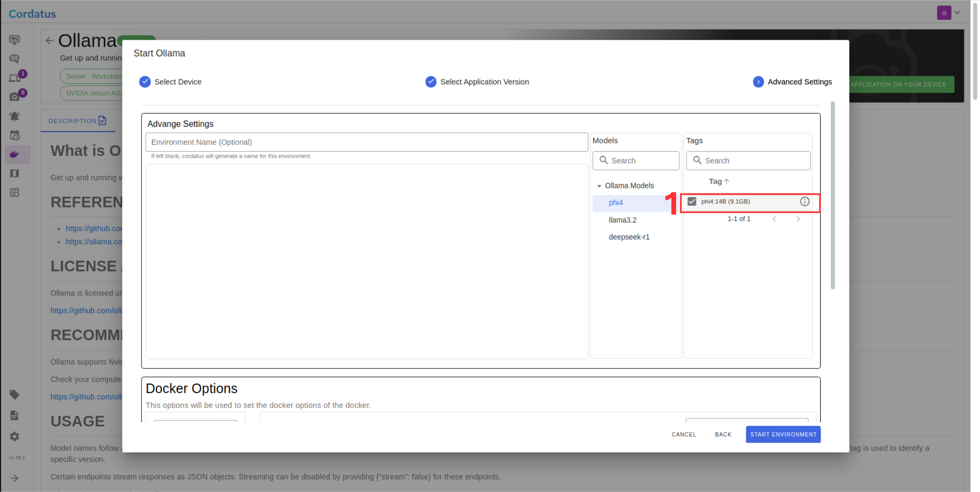Click the Models search magnifier icon
Image resolution: width=980 pixels, height=492 pixels.
[604, 160]
